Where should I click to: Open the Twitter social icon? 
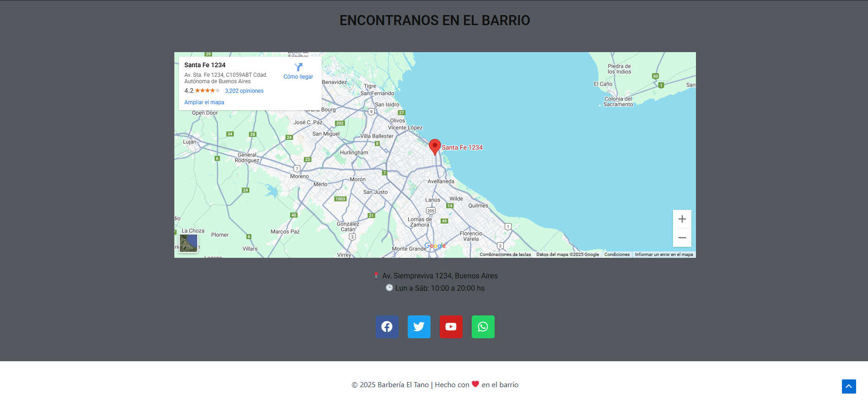419,327
